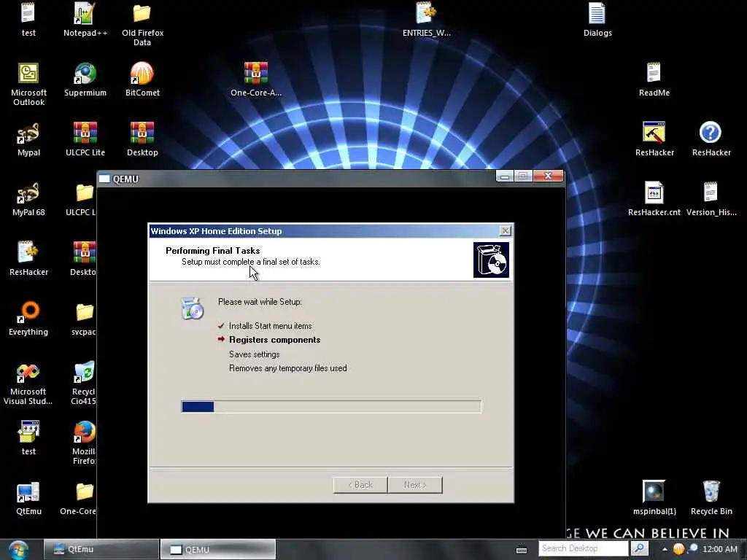The image size is (747, 560).
Task: Select the One-Core-A... archive icon
Action: 256,79
